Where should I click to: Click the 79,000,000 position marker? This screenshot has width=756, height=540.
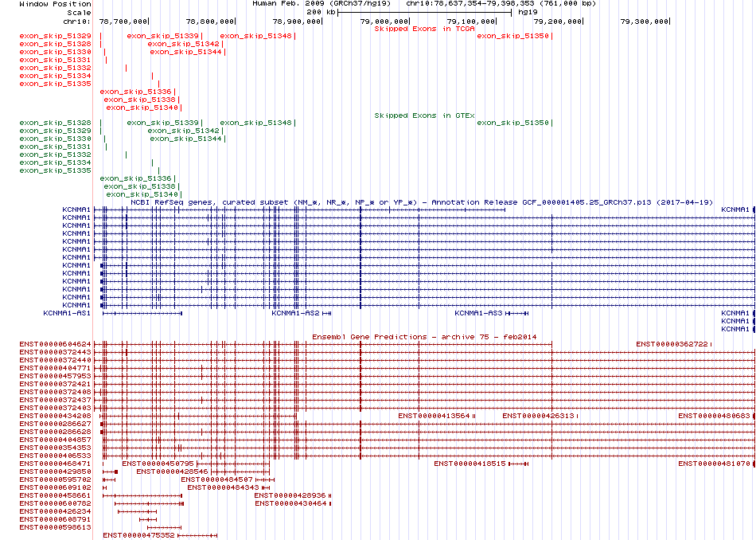[x=384, y=22]
